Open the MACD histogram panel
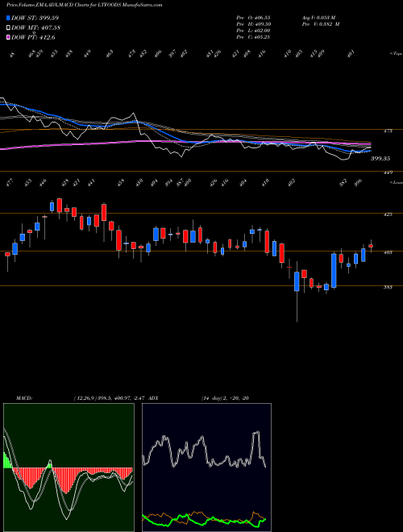This screenshot has width=403, height=532. click(x=69, y=468)
